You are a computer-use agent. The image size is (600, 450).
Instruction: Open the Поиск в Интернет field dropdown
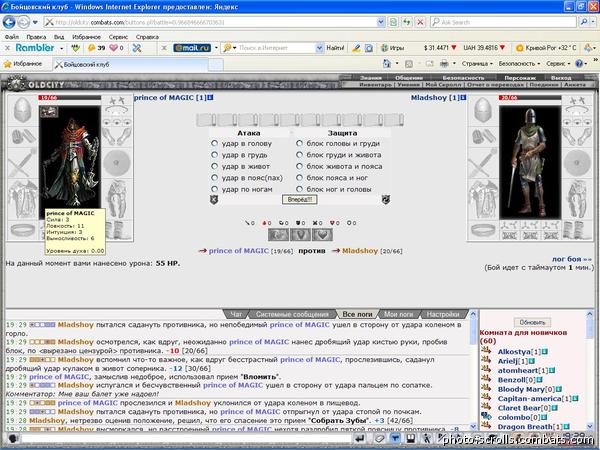pos(320,48)
